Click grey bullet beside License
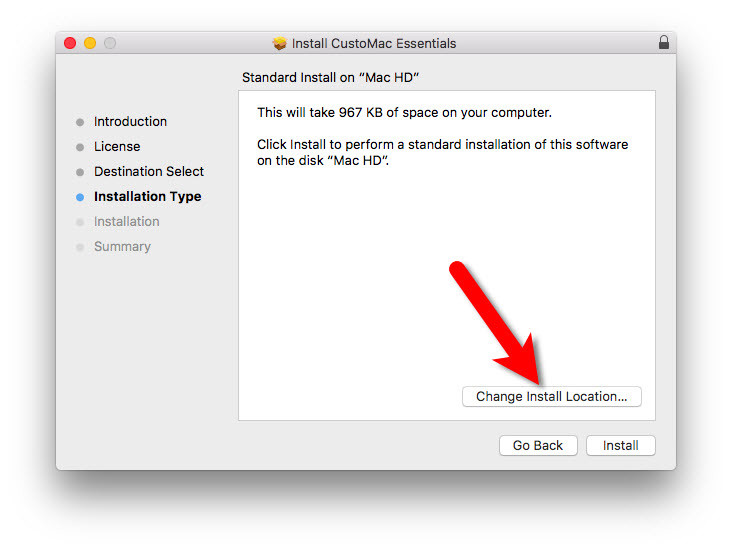Viewport: 732px width, 550px height. tap(80, 148)
